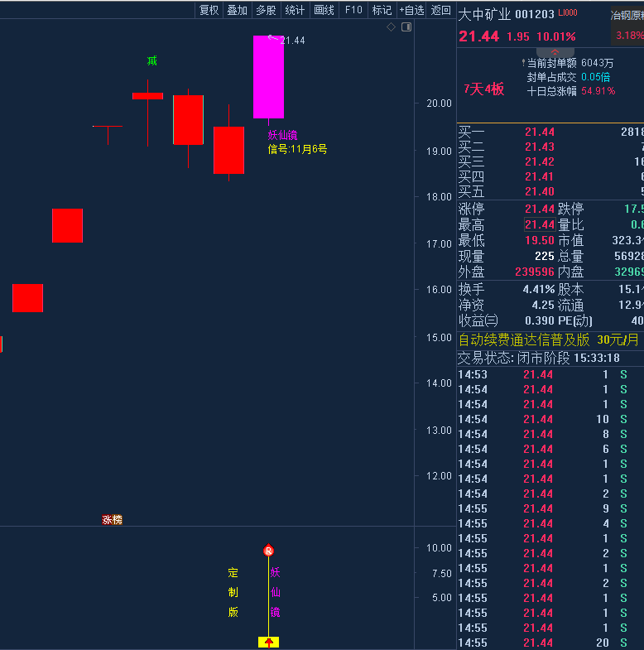
Task: Click the 标记 mark button
Action: 382,10
